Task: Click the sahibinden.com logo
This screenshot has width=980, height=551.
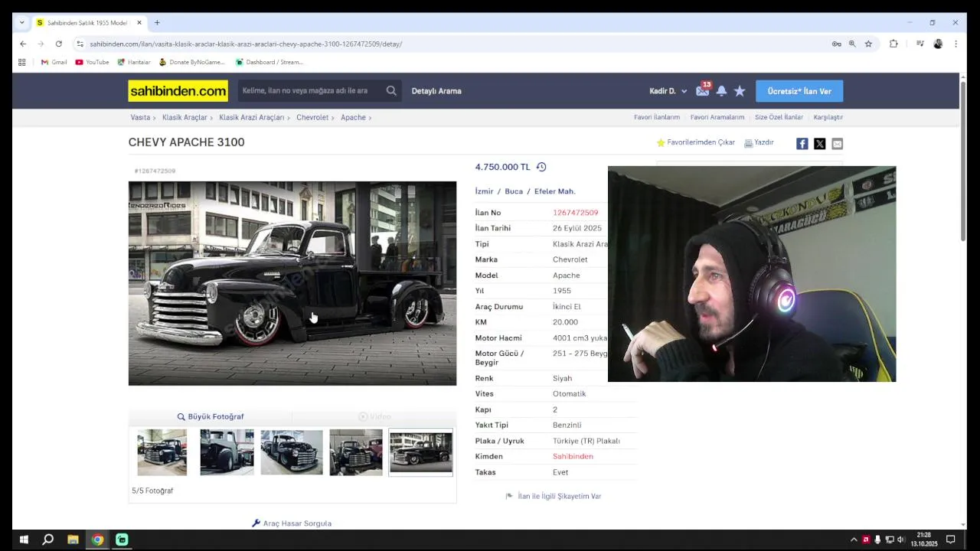Action: (178, 90)
